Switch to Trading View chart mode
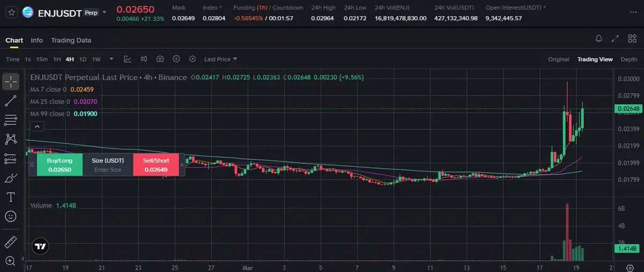The image size is (644, 272). (595, 59)
